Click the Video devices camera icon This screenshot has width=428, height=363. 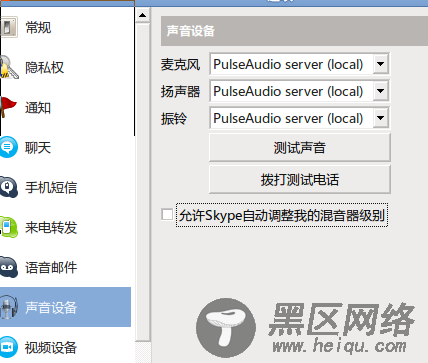pos(9,347)
